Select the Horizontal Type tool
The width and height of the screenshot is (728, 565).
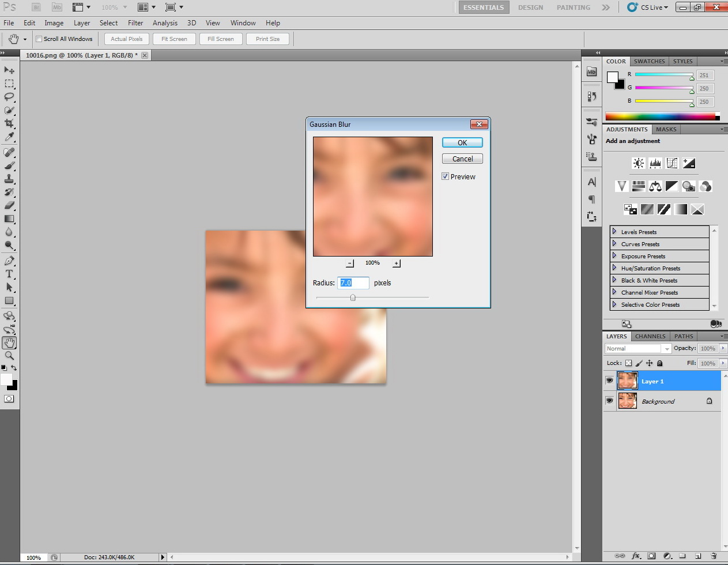(9, 274)
